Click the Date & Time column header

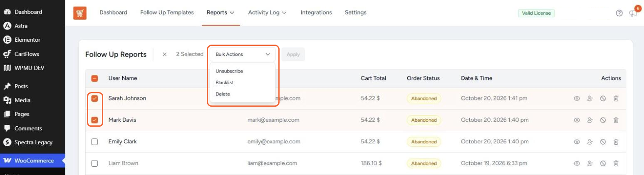[x=476, y=78]
